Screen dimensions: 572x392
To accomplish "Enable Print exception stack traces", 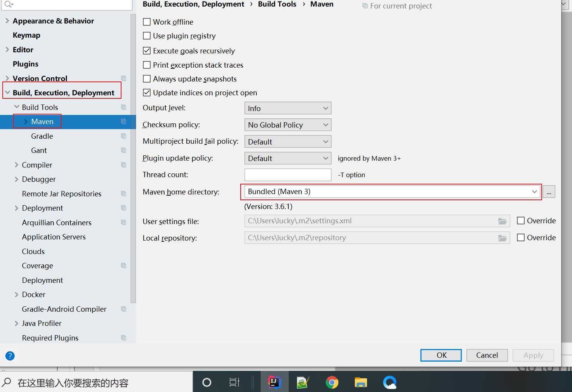I will 147,65.
